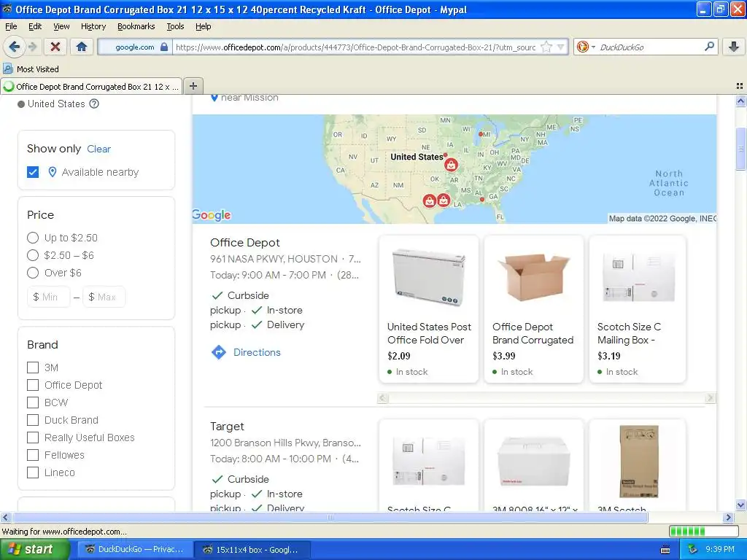
Task: Switch to 15x11x4 box Google taskbar window
Action: coord(252,549)
